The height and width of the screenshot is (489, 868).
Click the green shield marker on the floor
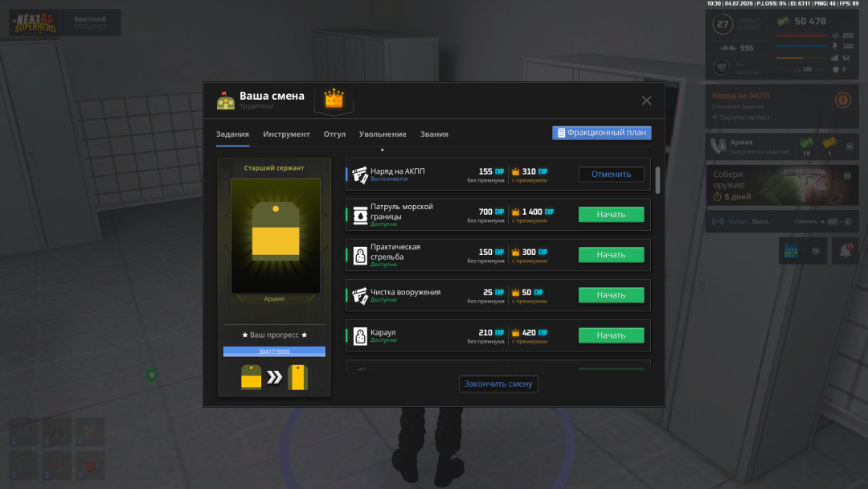pyautogui.click(x=152, y=375)
